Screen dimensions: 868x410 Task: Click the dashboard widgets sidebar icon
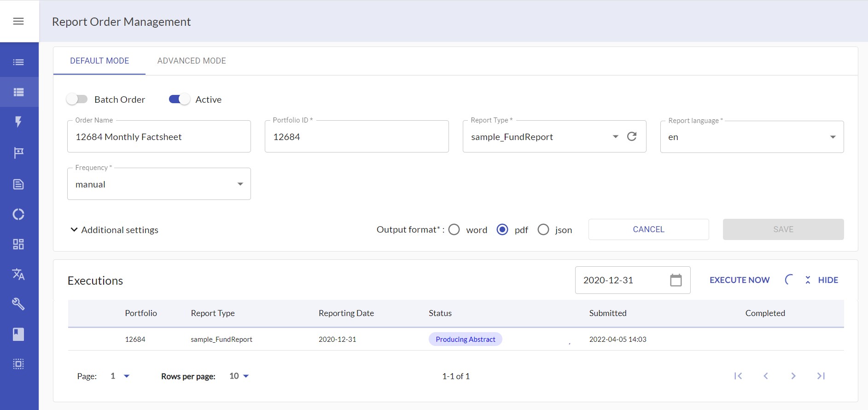(x=18, y=244)
